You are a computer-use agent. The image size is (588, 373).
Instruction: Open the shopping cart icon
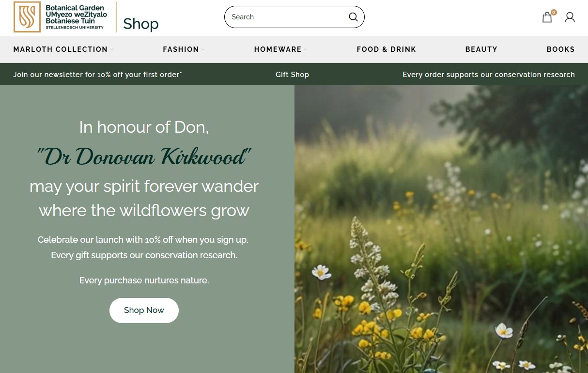click(547, 17)
